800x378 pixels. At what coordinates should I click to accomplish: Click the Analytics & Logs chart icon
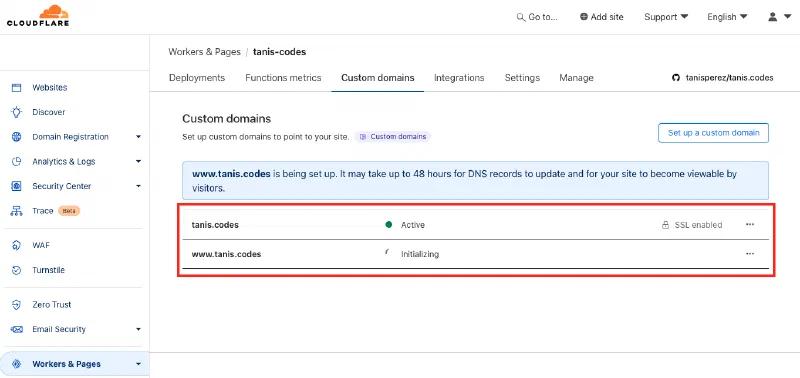[16, 162]
